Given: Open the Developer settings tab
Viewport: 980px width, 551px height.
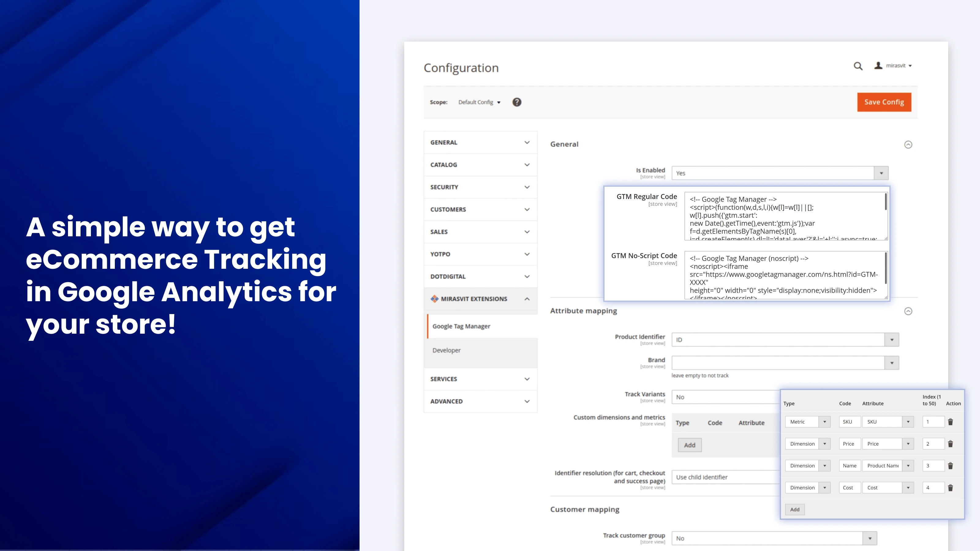Looking at the screenshot, I should 446,350.
